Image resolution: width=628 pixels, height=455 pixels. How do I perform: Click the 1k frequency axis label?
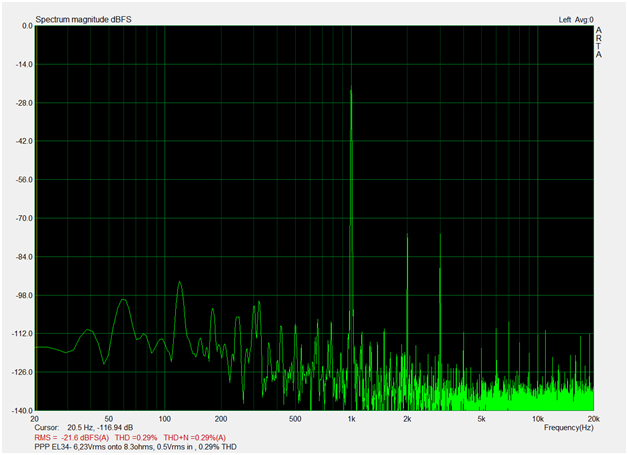pos(351,419)
